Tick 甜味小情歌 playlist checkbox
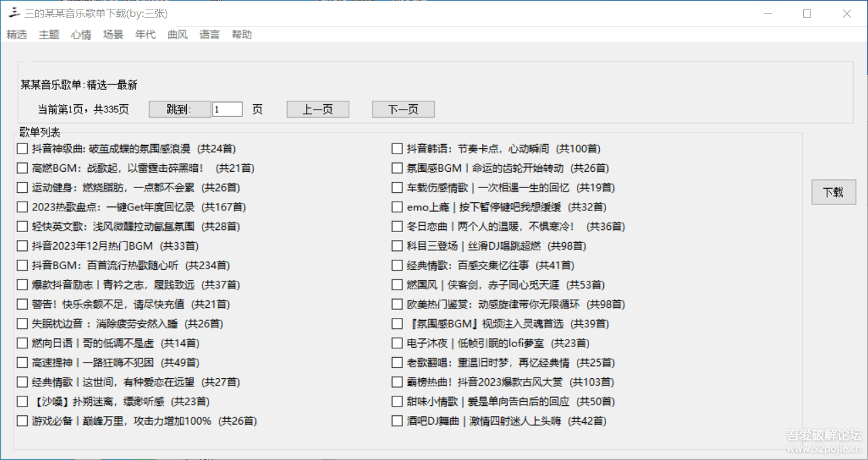The width and height of the screenshot is (868, 460). 397,402
